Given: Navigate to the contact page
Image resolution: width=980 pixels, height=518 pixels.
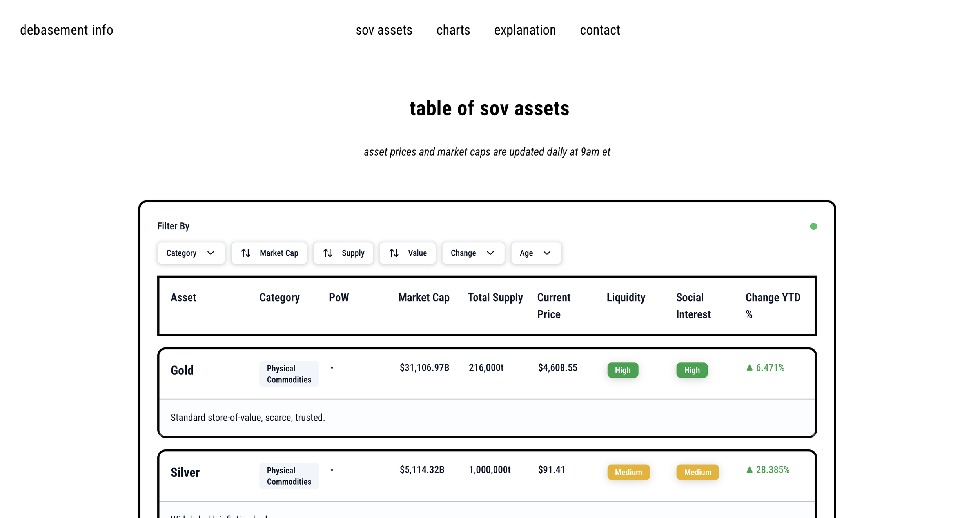Looking at the screenshot, I should (600, 30).
